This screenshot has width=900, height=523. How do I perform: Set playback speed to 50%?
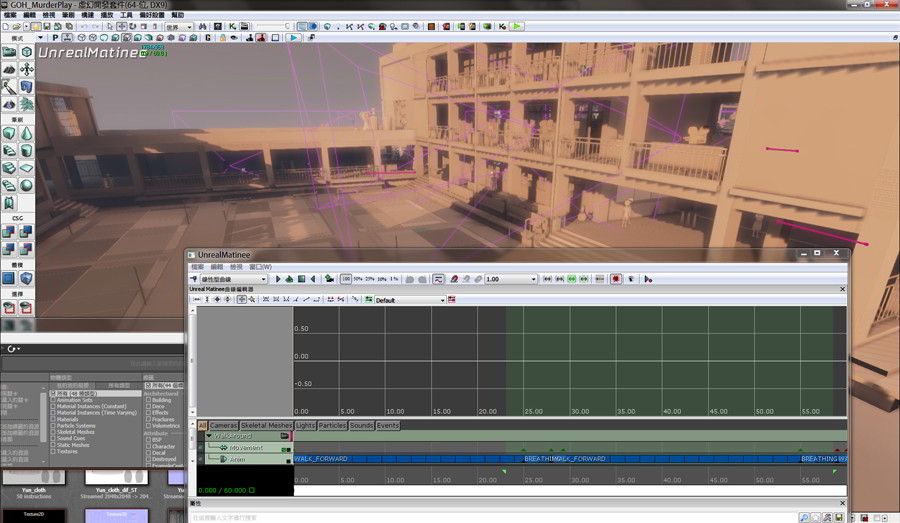click(358, 279)
